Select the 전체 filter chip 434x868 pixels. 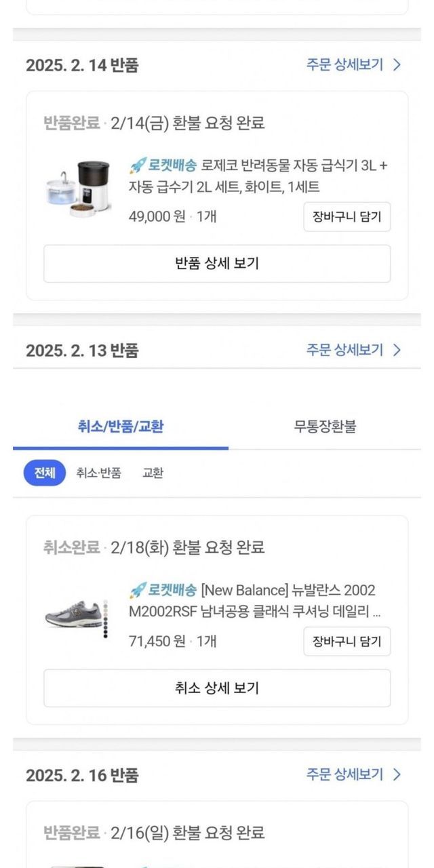[44, 473]
